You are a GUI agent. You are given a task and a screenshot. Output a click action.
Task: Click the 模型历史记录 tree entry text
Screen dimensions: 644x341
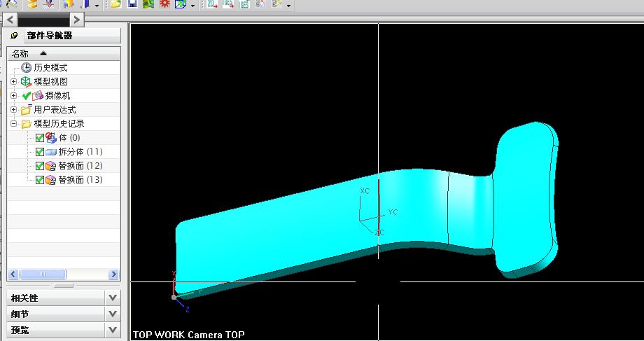coord(59,124)
